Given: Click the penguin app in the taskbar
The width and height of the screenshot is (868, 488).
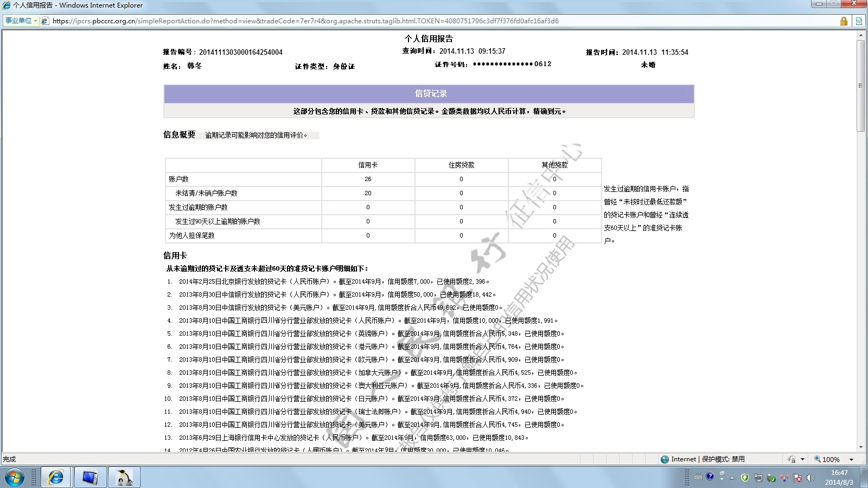Looking at the screenshot, I should 124,477.
